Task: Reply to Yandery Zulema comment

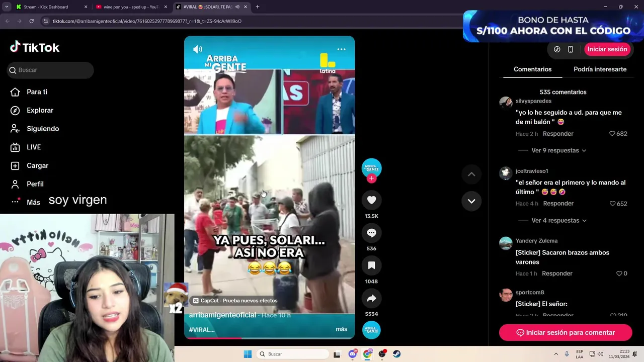Action: click(557, 274)
